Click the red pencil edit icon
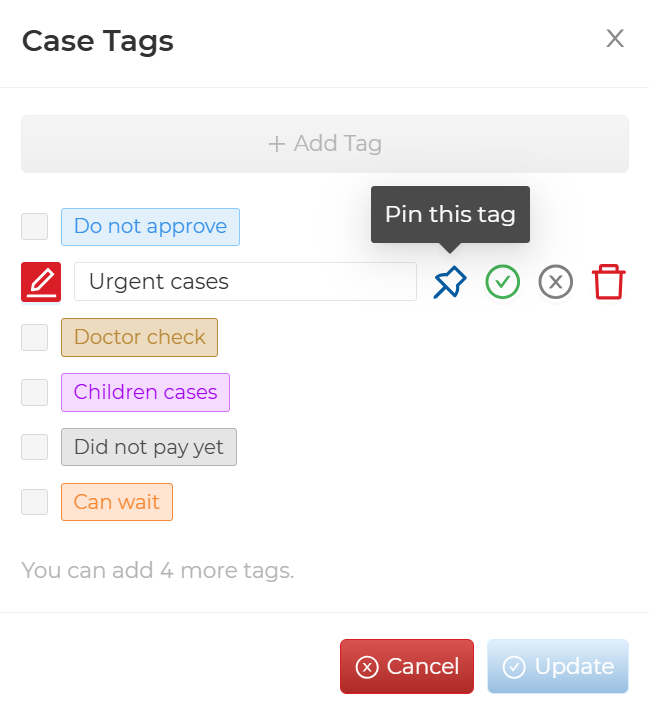 click(x=41, y=282)
